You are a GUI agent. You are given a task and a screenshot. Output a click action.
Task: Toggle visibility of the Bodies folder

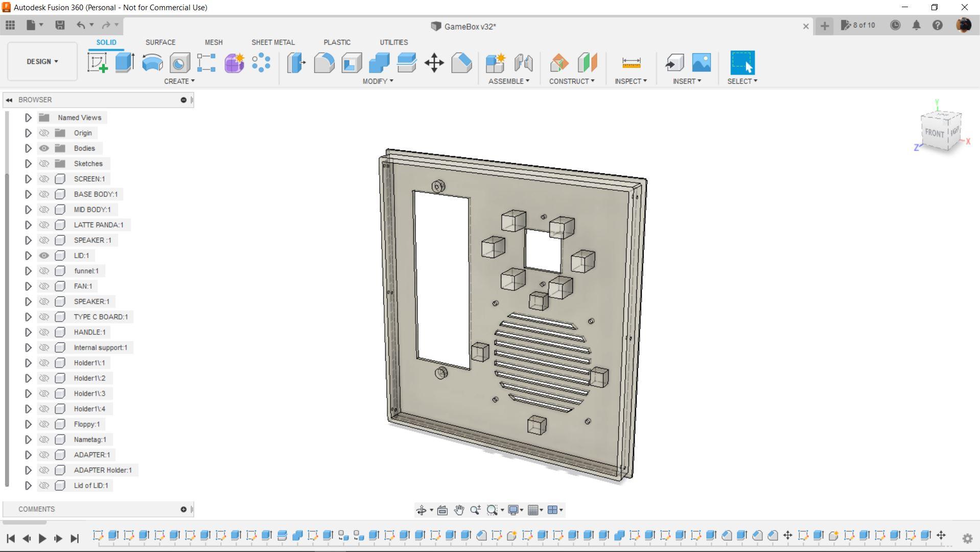click(44, 148)
